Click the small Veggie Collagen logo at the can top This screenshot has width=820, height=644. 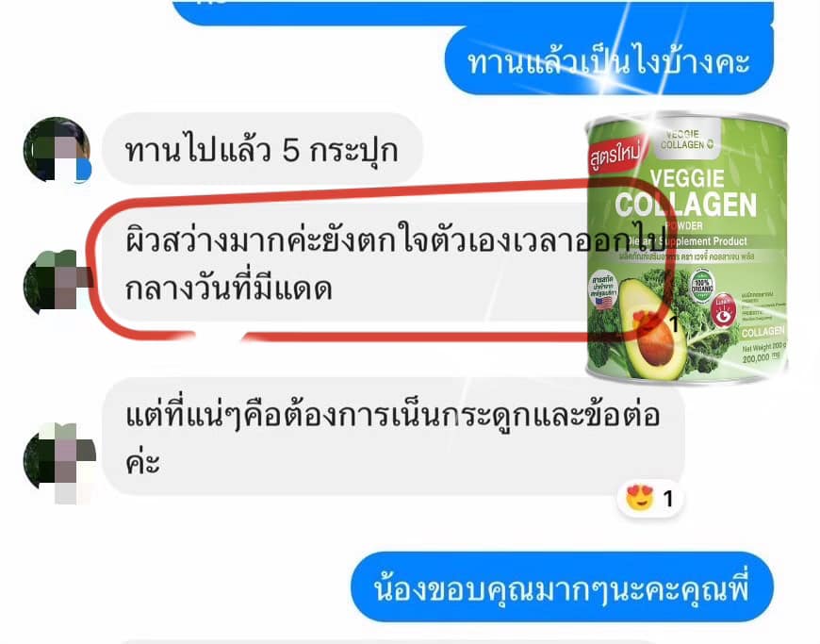click(687, 140)
